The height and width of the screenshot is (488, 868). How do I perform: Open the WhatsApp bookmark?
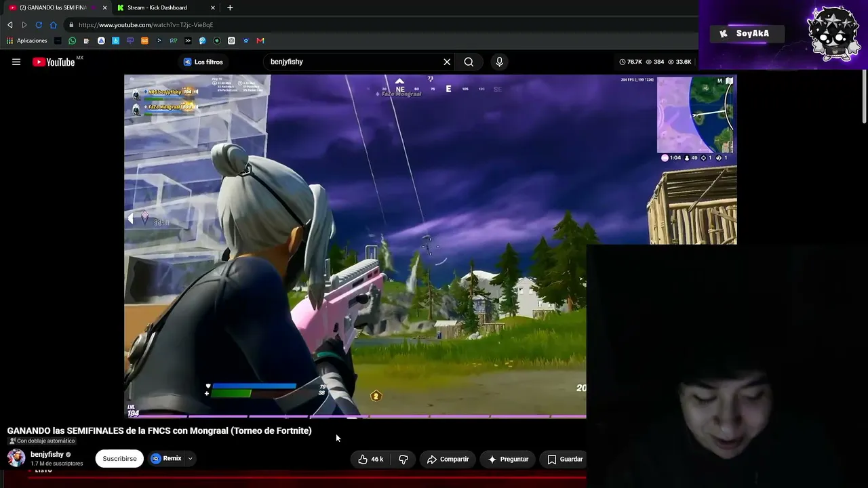(73, 41)
